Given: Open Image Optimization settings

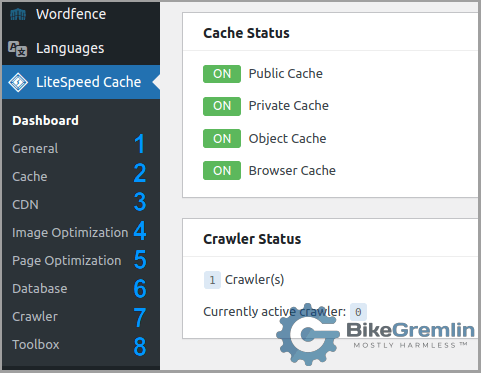Looking at the screenshot, I should (x=70, y=233).
